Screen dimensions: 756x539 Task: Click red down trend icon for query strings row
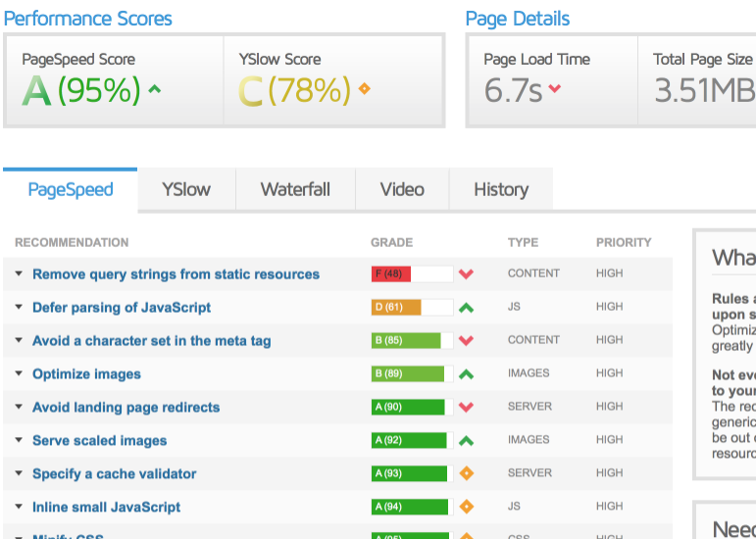click(x=466, y=274)
